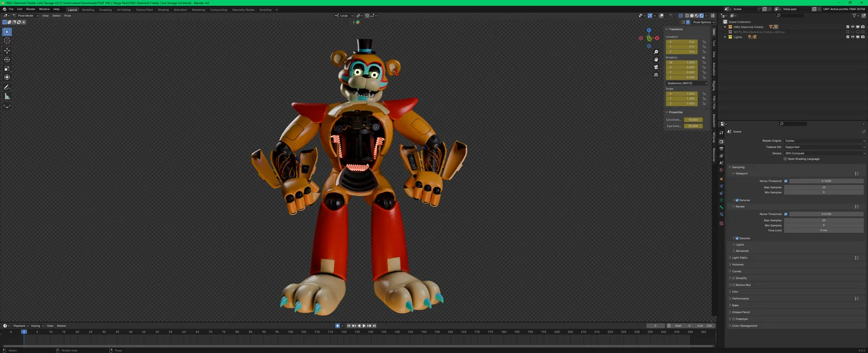Viewport: 868px width, 353px height.
Task: Click the Coil Emission value field
Action: [693, 120]
